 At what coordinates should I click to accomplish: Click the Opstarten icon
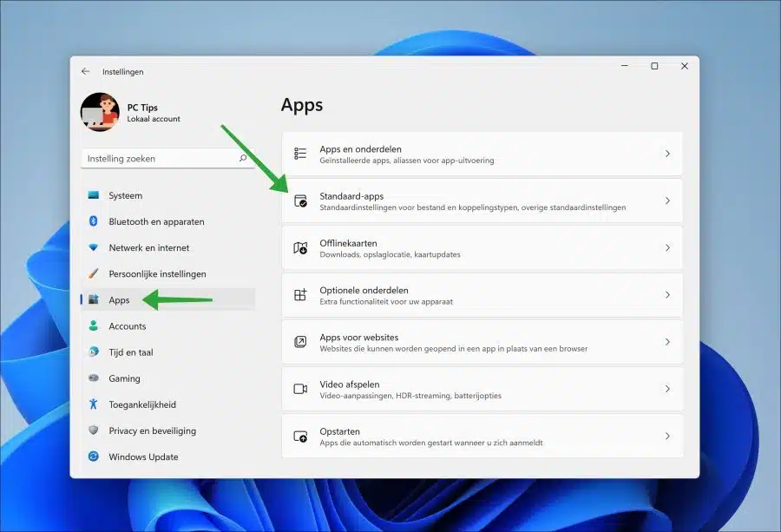point(300,436)
